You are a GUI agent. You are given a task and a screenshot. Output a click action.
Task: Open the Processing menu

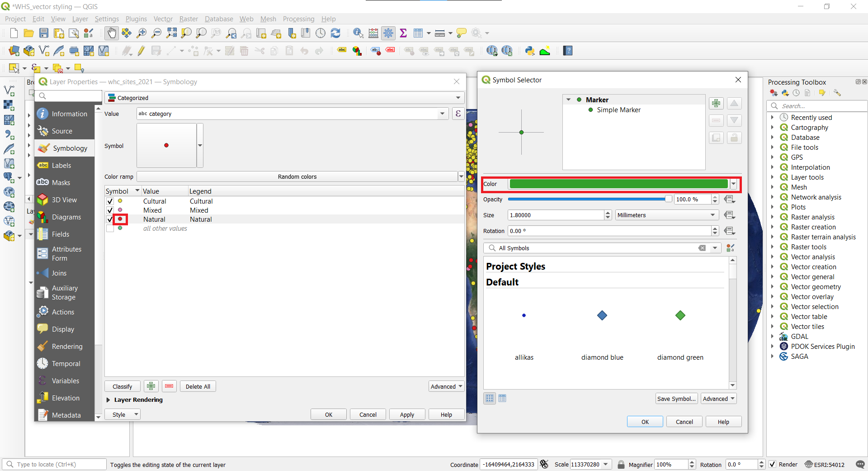pyautogui.click(x=298, y=19)
